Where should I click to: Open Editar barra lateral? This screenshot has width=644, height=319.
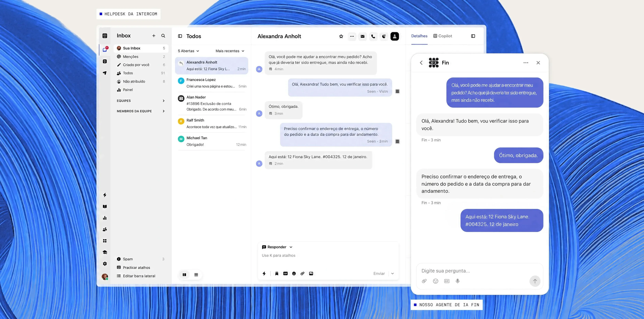136,276
